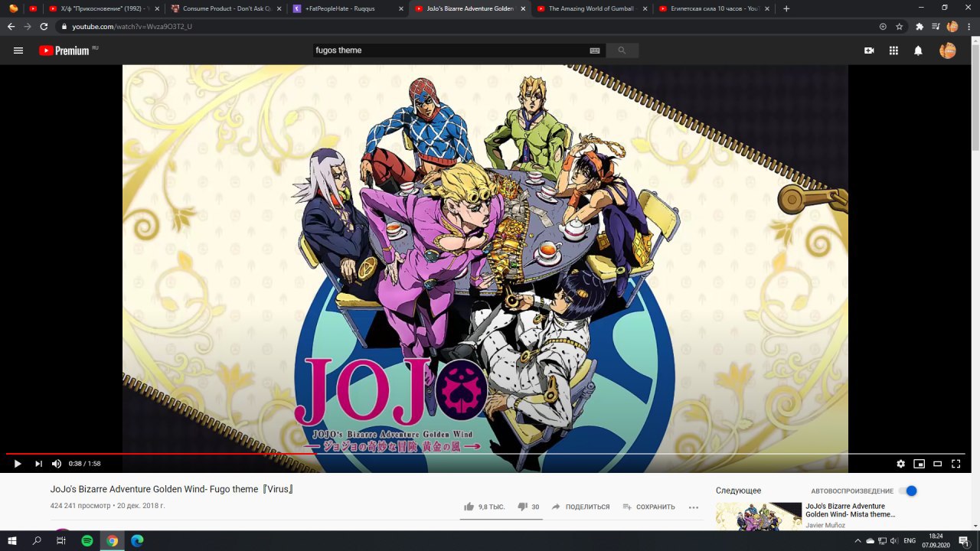Open the three-dot more actions menu

pos(694,507)
